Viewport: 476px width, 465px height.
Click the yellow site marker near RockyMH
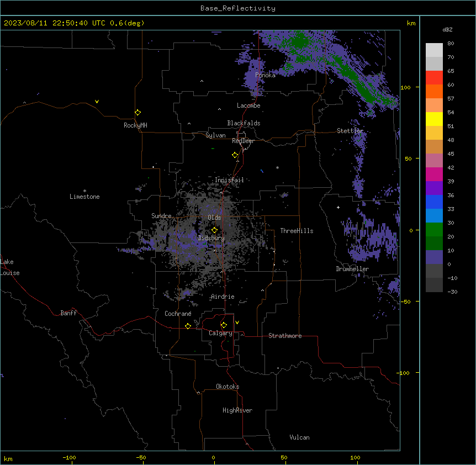[x=137, y=113]
